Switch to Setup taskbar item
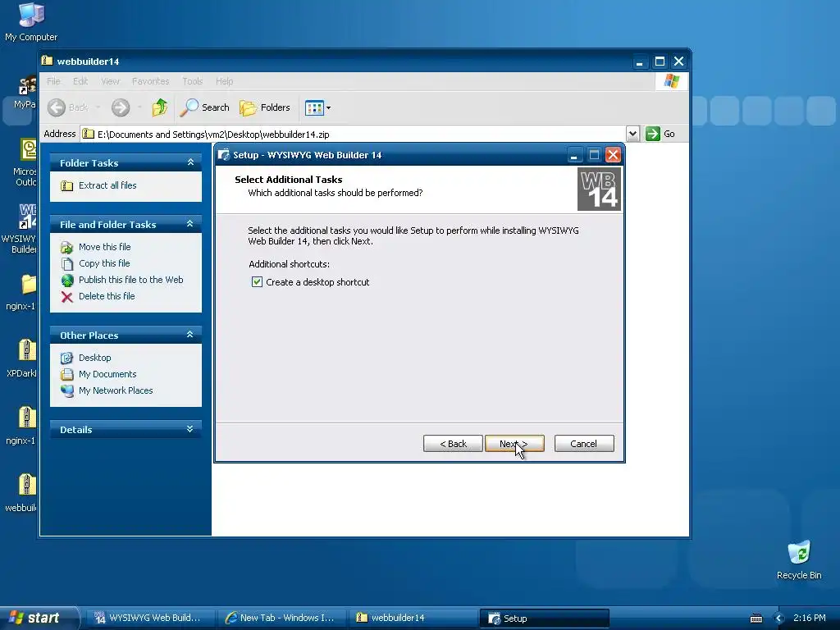The image size is (840, 630). click(545, 619)
